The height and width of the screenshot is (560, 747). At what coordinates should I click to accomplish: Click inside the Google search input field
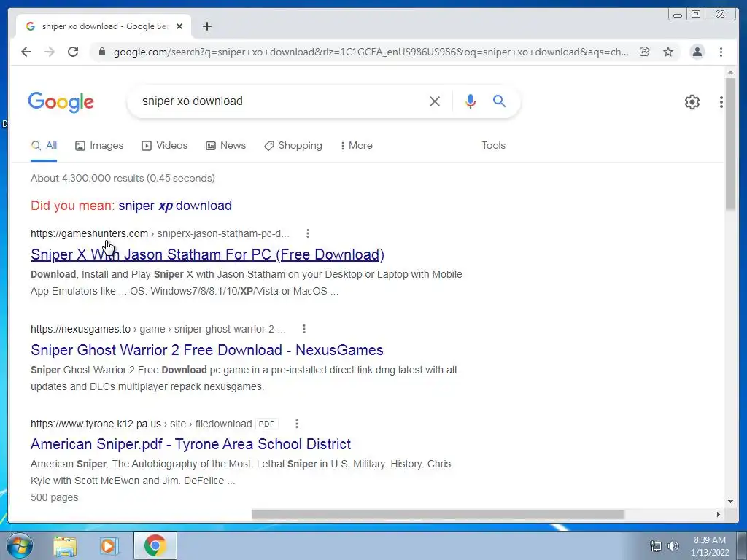coord(281,101)
